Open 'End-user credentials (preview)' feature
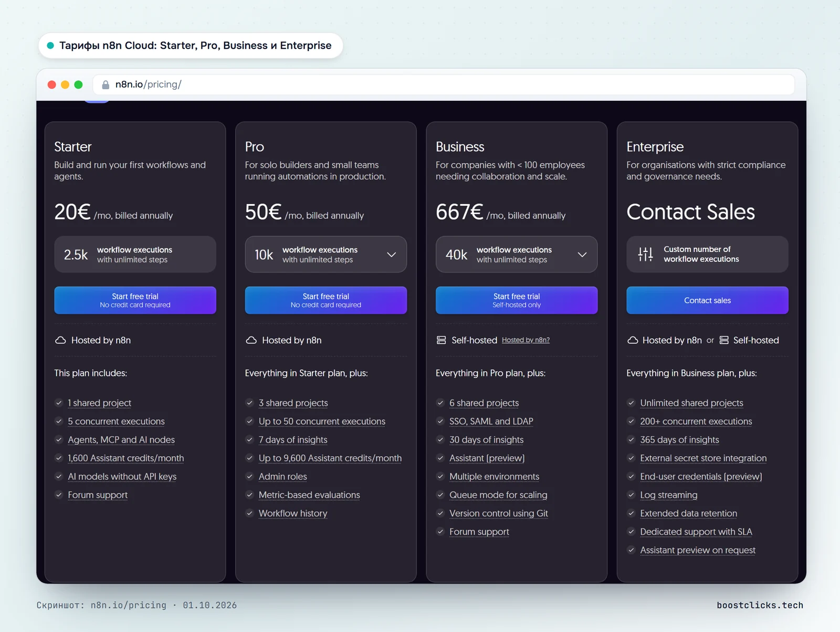840x632 pixels. point(701,477)
